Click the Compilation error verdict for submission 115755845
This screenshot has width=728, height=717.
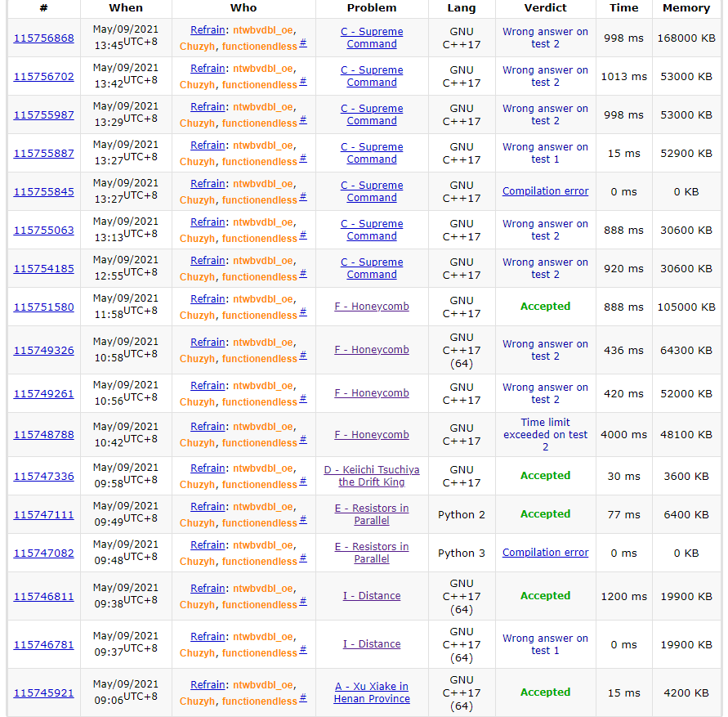pos(545,191)
